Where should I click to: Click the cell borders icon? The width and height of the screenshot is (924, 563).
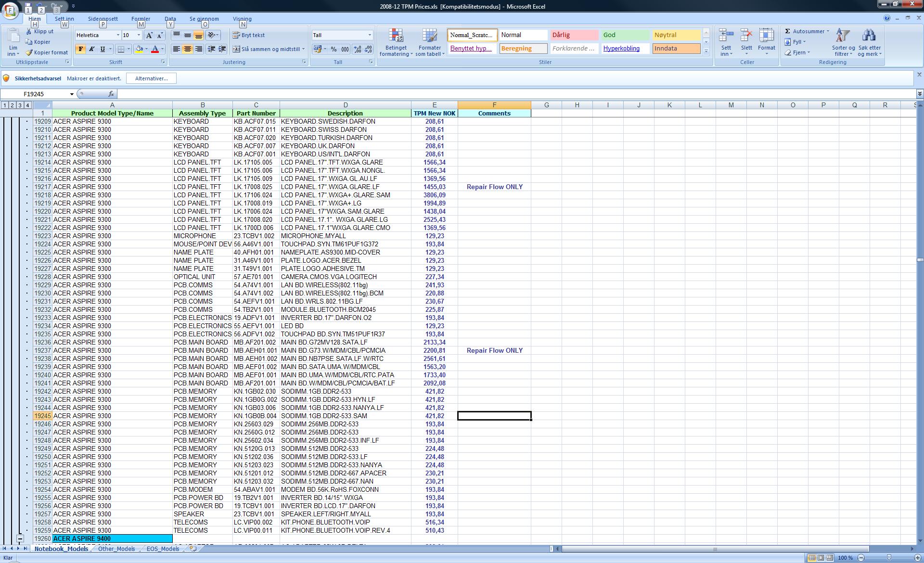[x=121, y=49]
